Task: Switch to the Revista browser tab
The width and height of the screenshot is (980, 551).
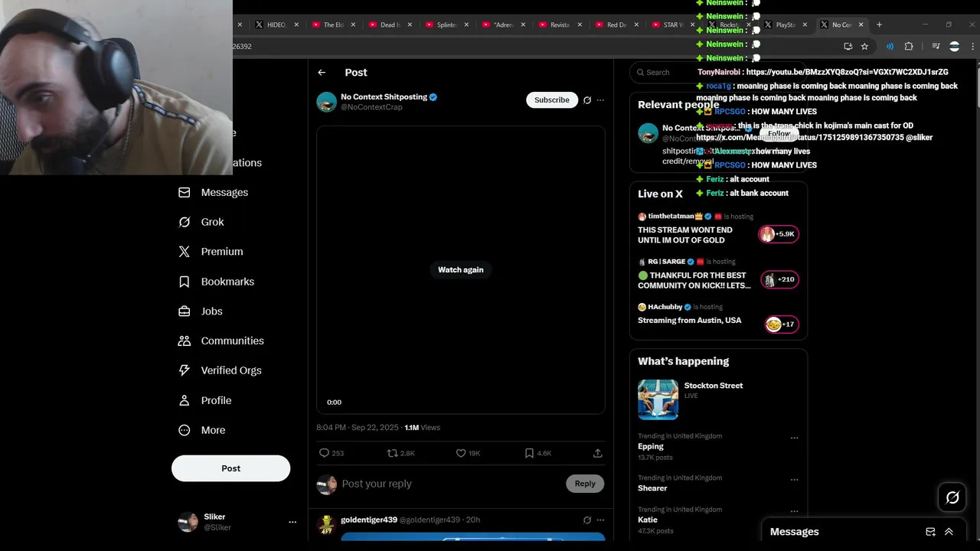Action: (x=558, y=24)
